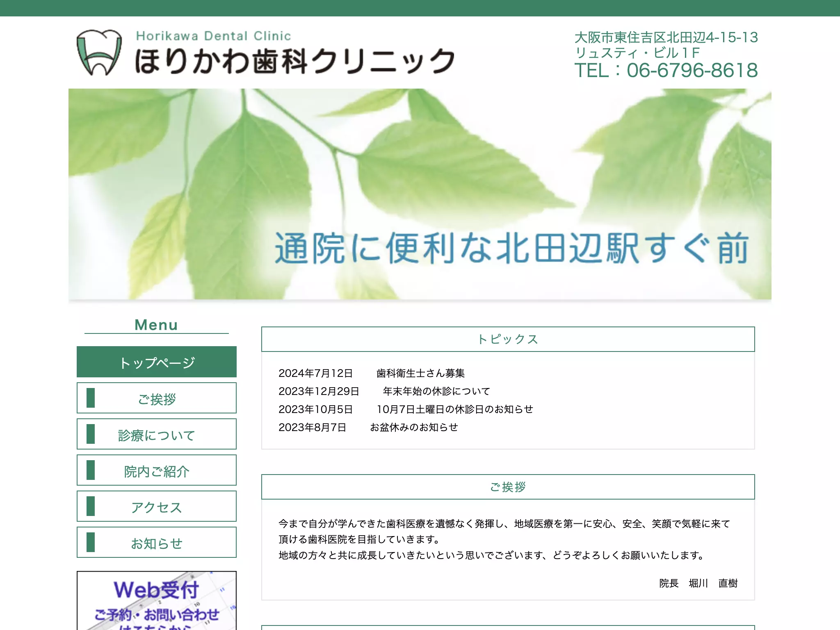Image resolution: width=840 pixels, height=630 pixels.
Task: Open the 院内ご紹介 menu item
Action: [157, 470]
